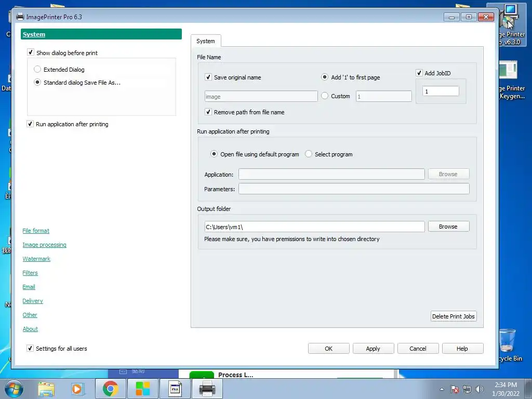Open the Image Printer v6.3.0 desktop icon
This screenshot has width=532, height=399.
511,24
